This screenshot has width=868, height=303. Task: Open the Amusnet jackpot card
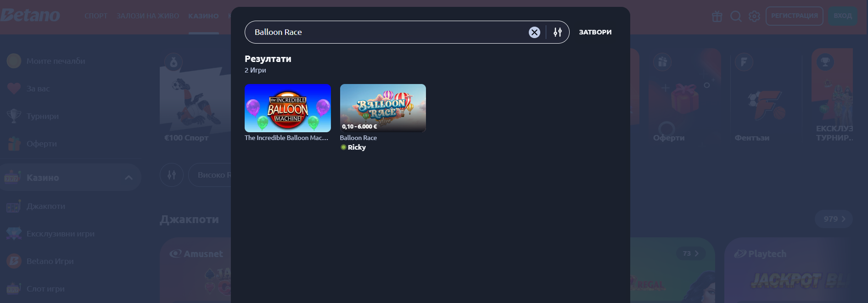click(196, 270)
